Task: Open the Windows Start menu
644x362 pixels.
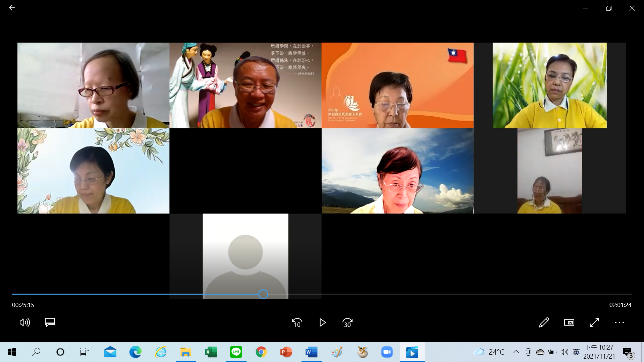Action: click(12, 352)
